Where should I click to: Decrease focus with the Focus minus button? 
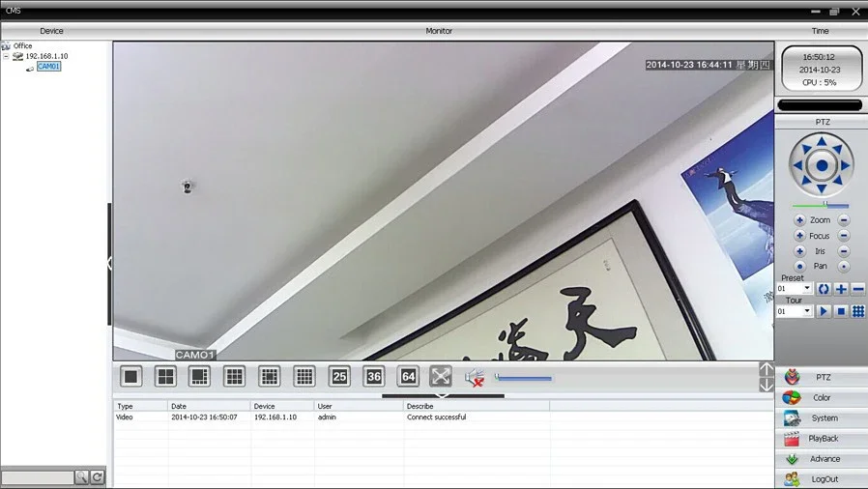844,236
